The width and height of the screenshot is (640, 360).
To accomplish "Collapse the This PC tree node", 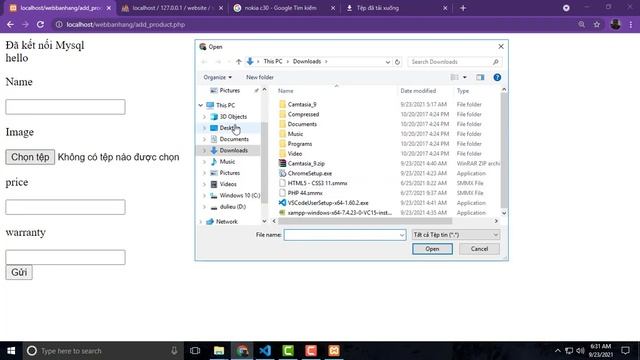I will 201,105.
